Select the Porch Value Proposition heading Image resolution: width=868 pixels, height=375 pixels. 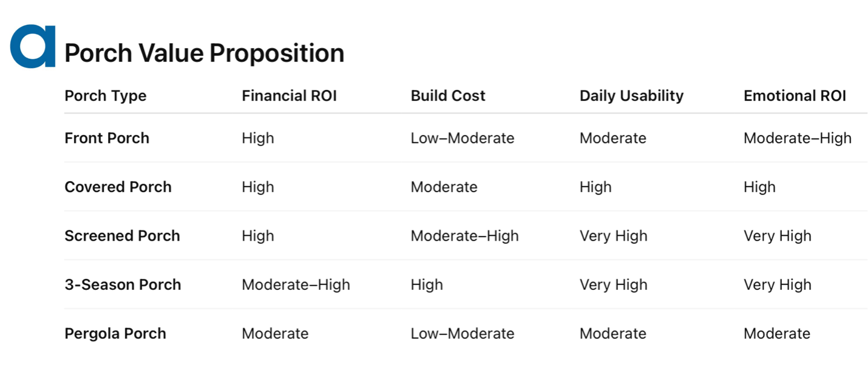point(205,53)
